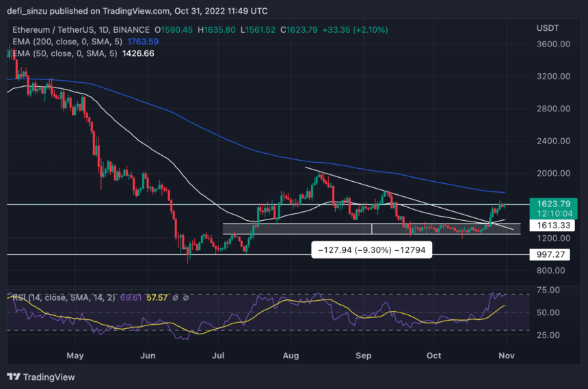
Task: Click the Aug label on time axis
Action: [292, 355]
